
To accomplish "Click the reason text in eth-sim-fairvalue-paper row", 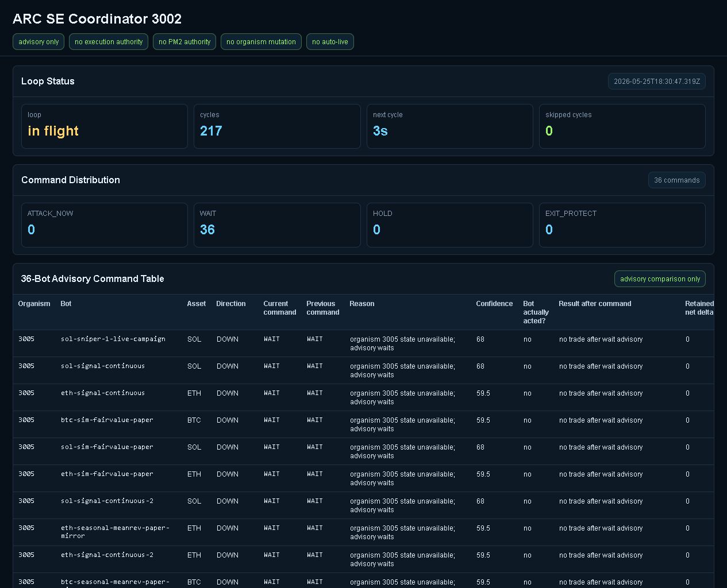I will pos(402,478).
